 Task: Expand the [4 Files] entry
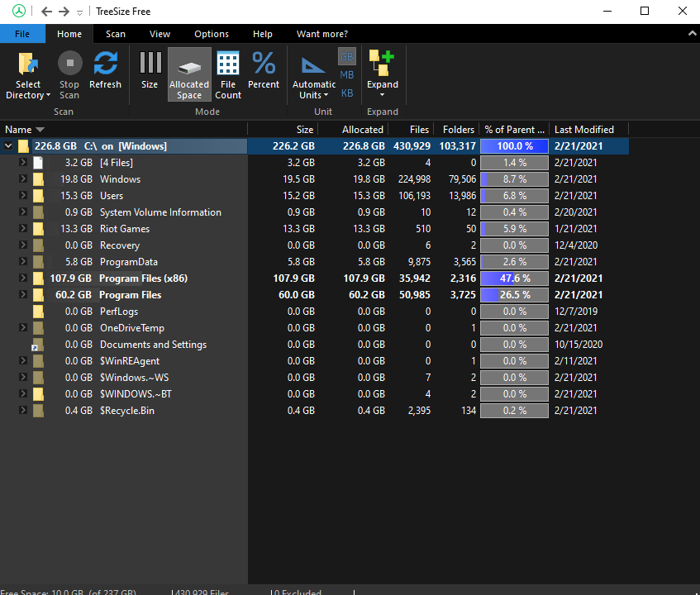pyautogui.click(x=23, y=162)
